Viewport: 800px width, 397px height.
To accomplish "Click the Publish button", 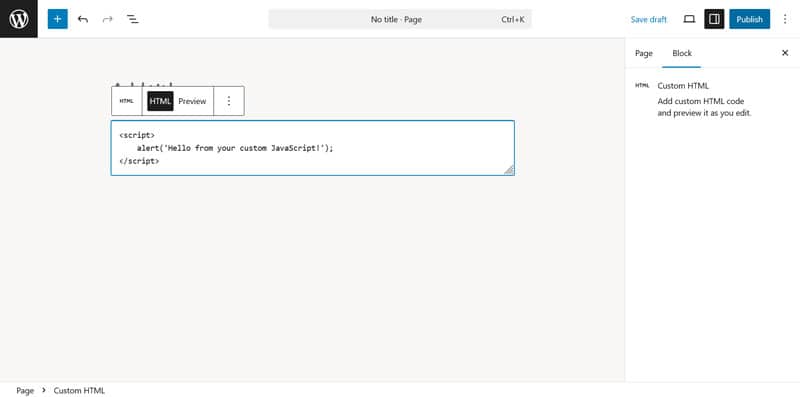I will (x=749, y=19).
